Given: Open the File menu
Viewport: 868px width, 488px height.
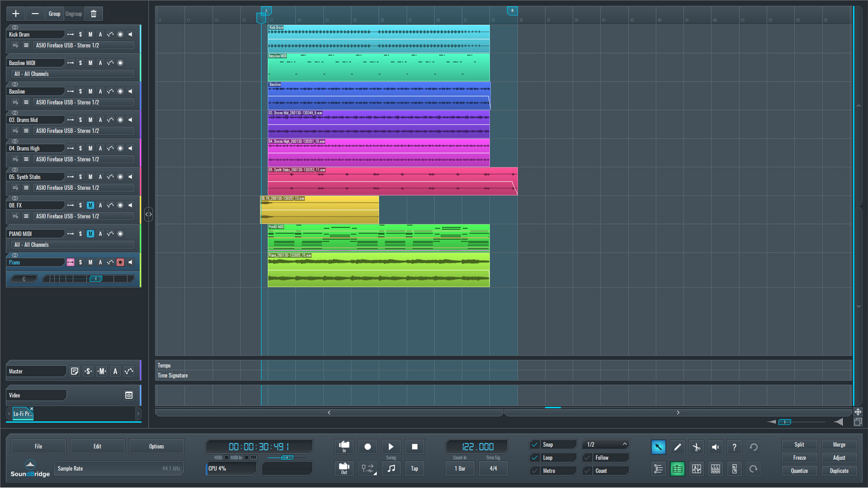Looking at the screenshot, I should [x=38, y=446].
